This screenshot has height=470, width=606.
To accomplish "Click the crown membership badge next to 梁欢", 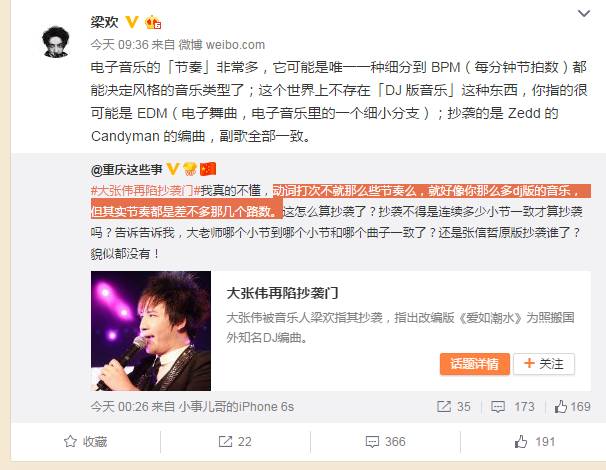I will (x=153, y=22).
